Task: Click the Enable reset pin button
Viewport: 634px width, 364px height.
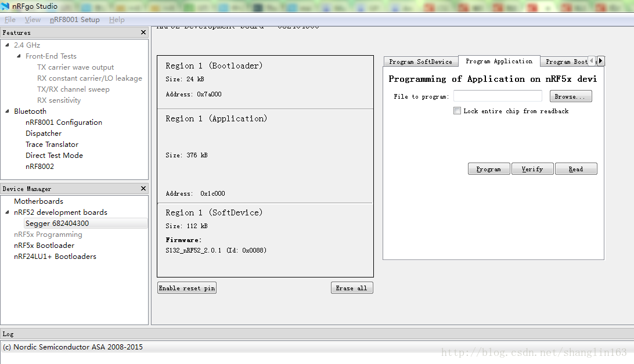Action: [187, 288]
